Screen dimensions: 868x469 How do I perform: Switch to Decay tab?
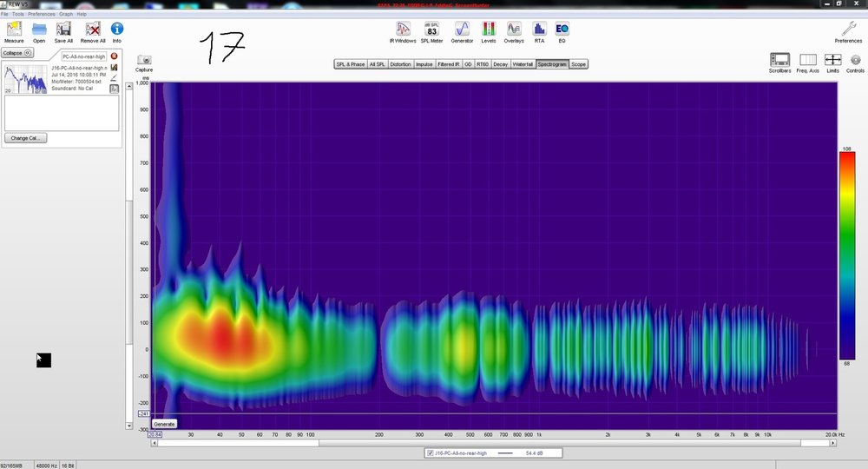pos(501,64)
